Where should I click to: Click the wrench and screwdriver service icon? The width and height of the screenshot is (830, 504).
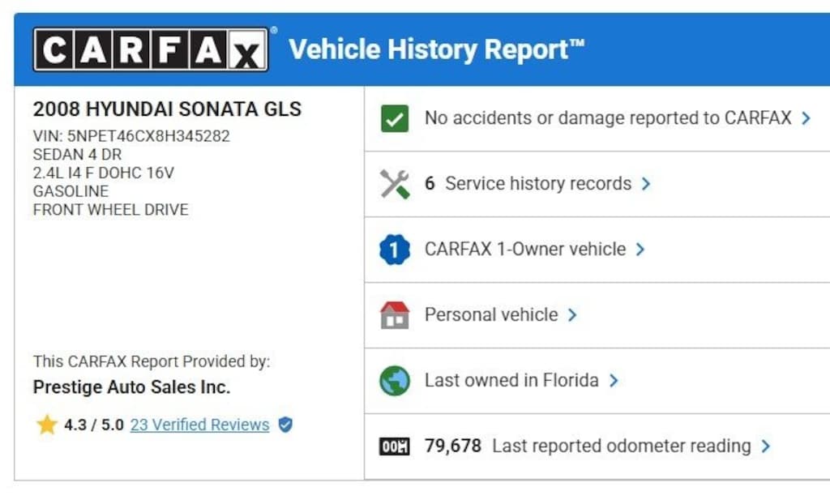click(395, 184)
